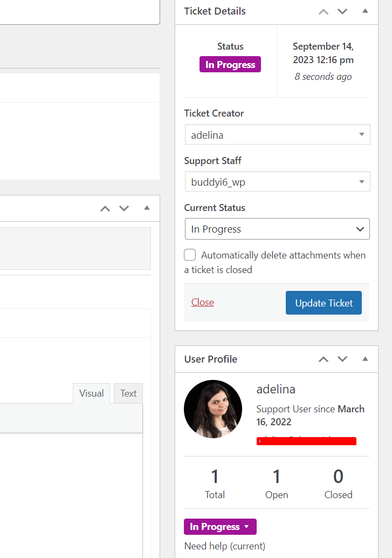Enable automatically delete attachments checkbox
Viewport: 392px width, 558px height.
pyautogui.click(x=190, y=255)
